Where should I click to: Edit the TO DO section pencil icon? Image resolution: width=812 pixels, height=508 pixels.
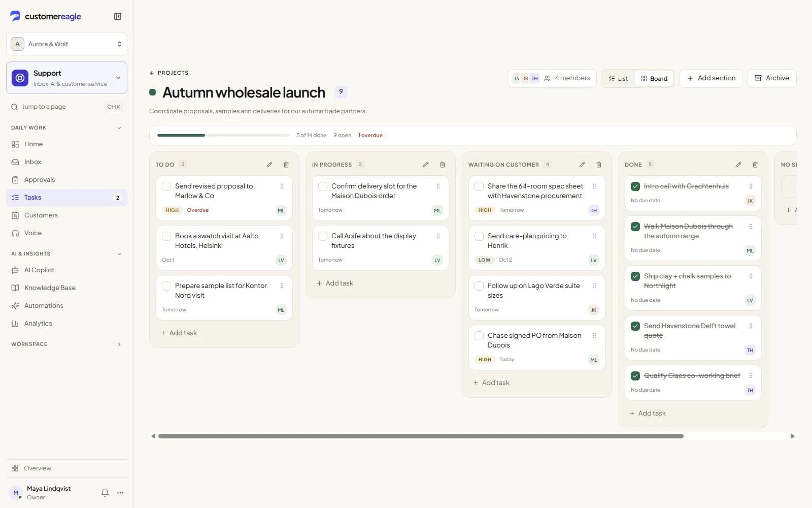pyautogui.click(x=269, y=165)
